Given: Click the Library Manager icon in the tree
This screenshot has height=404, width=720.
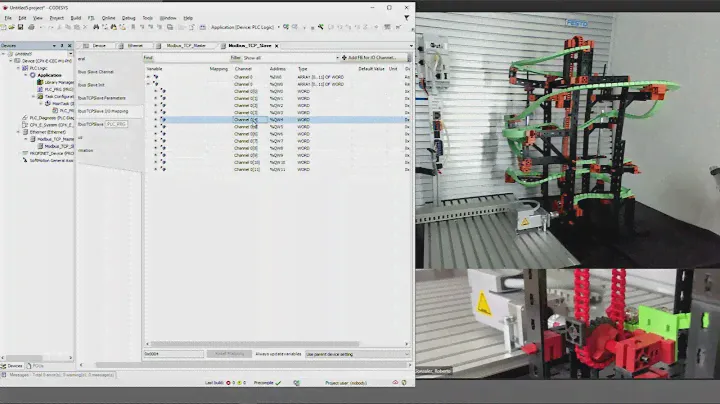Looking at the screenshot, I should coord(41,82).
